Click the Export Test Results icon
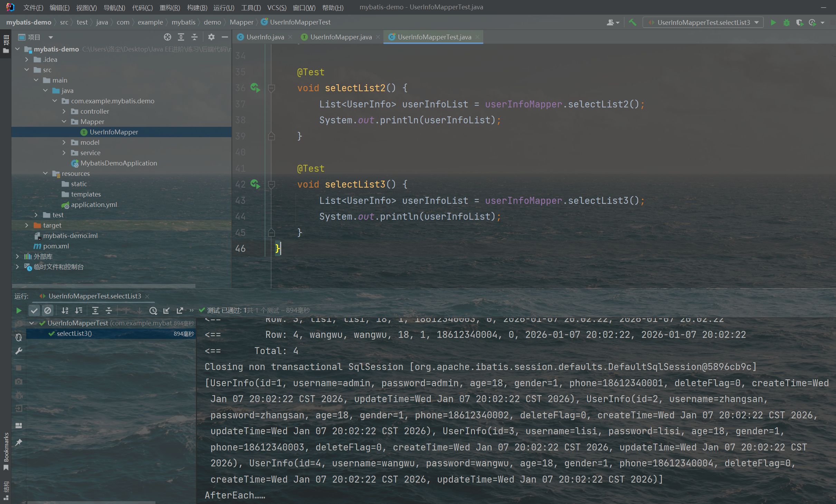836x504 pixels. pos(180,311)
